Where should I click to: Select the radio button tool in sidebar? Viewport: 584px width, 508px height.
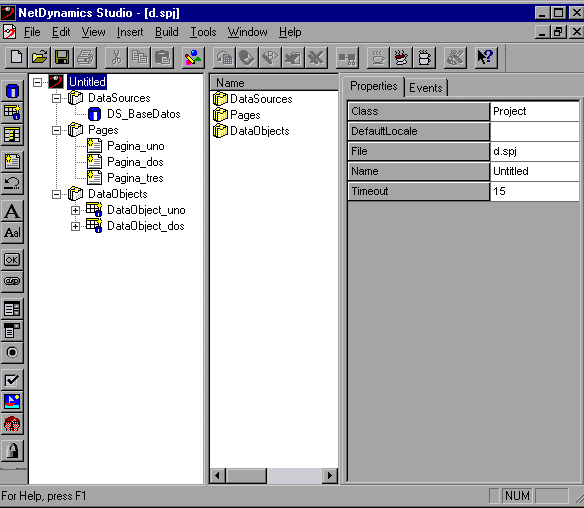(x=12, y=352)
